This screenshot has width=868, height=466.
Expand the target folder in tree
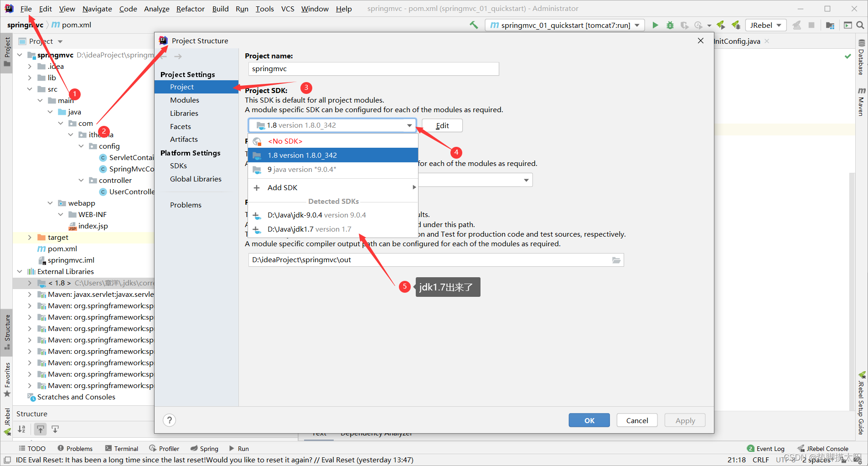[x=30, y=237]
